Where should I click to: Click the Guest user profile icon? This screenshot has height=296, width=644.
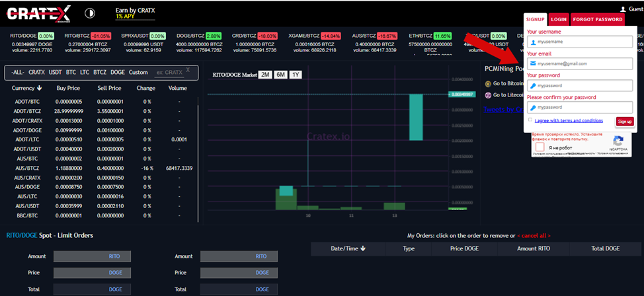[622, 9]
